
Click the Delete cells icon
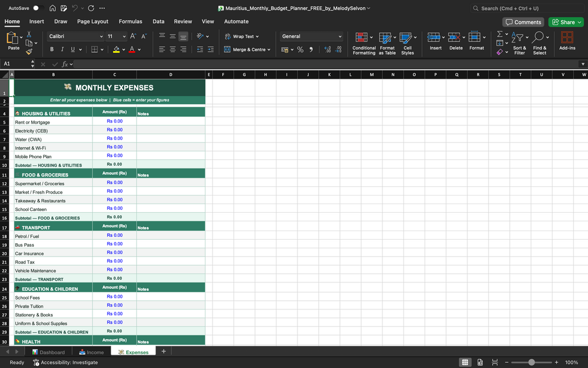(x=454, y=37)
